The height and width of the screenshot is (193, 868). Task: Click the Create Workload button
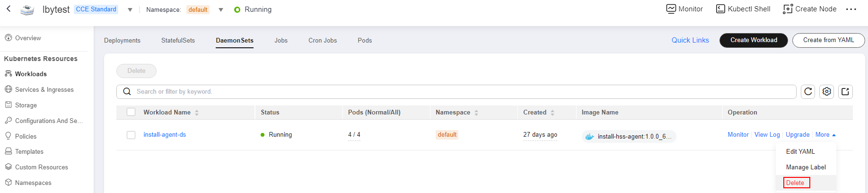(x=754, y=40)
